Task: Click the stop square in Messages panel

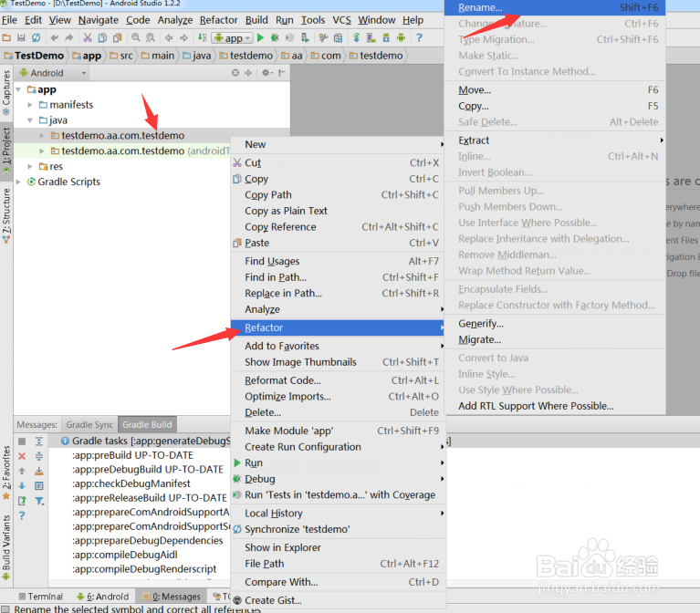Action: 22,442
